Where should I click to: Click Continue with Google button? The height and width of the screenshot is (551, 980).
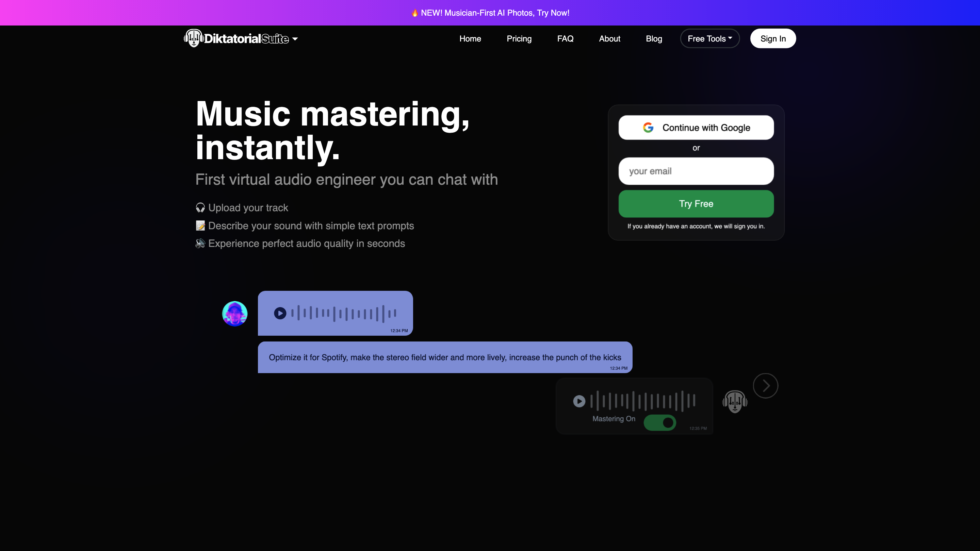pos(696,128)
